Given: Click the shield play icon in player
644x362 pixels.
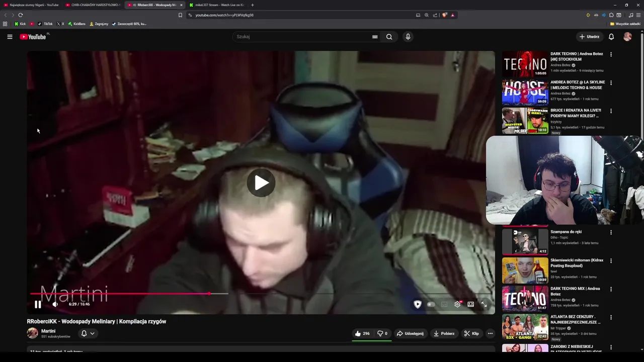Looking at the screenshot, I should [x=418, y=304].
